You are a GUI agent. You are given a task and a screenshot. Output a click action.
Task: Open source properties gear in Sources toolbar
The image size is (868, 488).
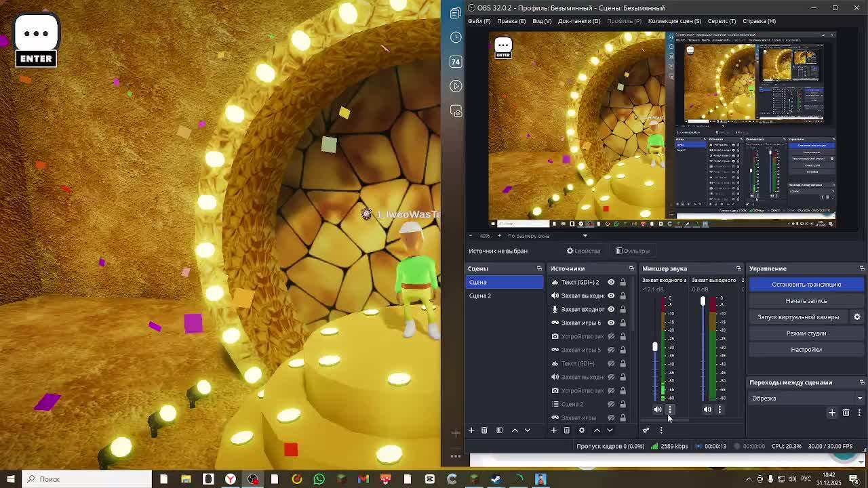[581, 430]
